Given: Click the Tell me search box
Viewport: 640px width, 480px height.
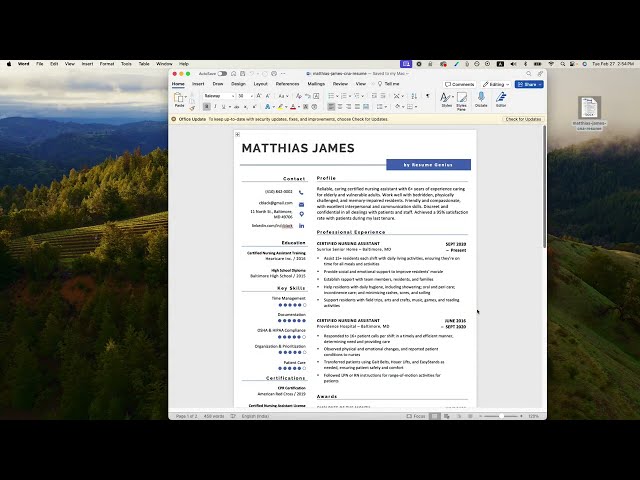Looking at the screenshot, I should pyautogui.click(x=388, y=84).
